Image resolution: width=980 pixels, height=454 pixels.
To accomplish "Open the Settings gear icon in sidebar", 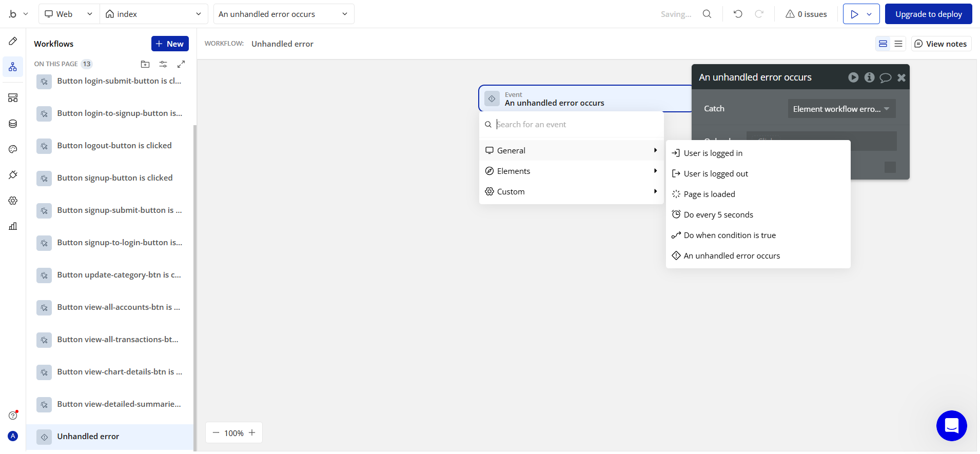I will (x=13, y=201).
